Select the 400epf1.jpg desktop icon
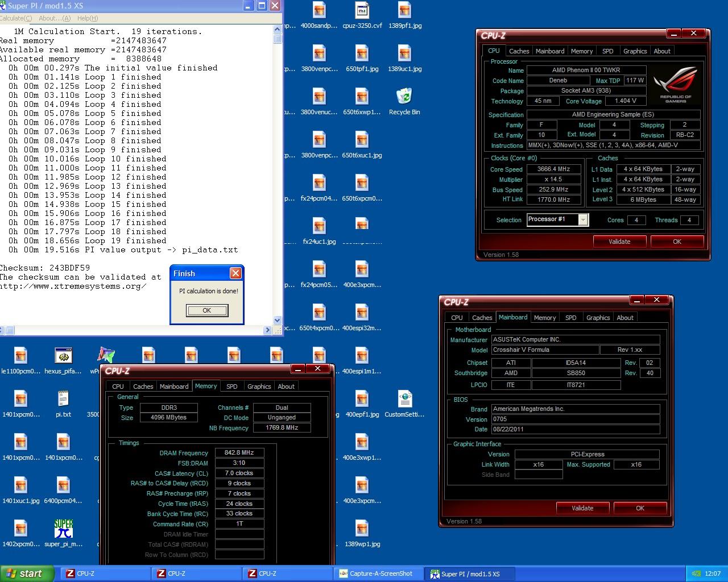 (362, 404)
